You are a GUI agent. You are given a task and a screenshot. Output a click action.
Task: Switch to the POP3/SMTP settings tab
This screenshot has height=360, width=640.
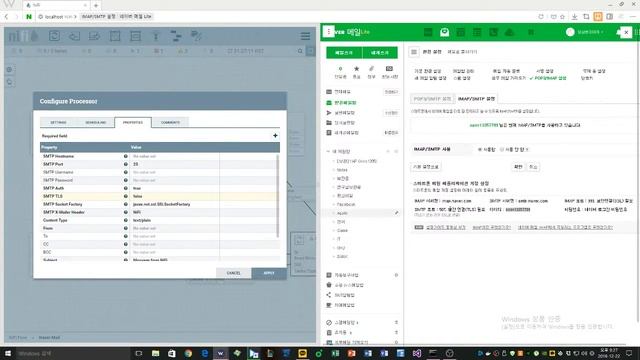432,99
